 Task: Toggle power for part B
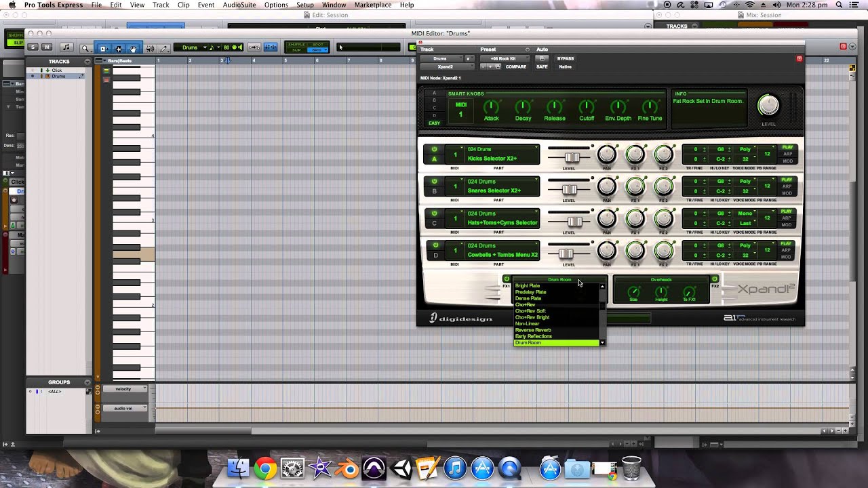(435, 181)
